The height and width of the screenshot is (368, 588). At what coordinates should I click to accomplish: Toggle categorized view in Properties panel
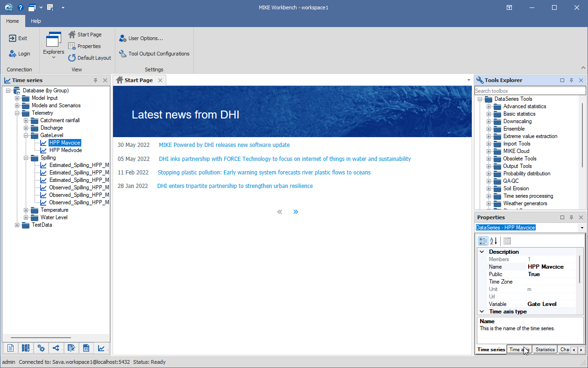(x=483, y=241)
